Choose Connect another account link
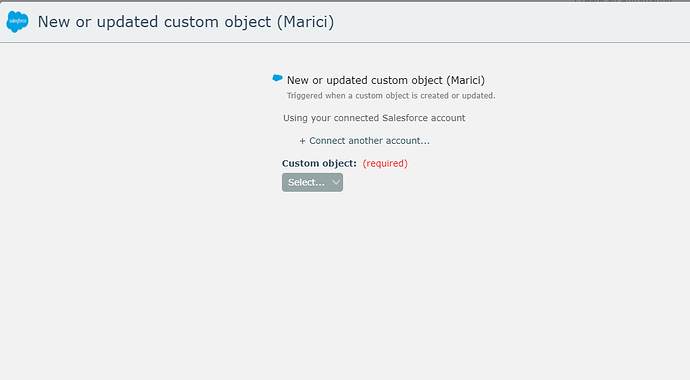Viewport: 690px width, 380px height. coord(364,141)
